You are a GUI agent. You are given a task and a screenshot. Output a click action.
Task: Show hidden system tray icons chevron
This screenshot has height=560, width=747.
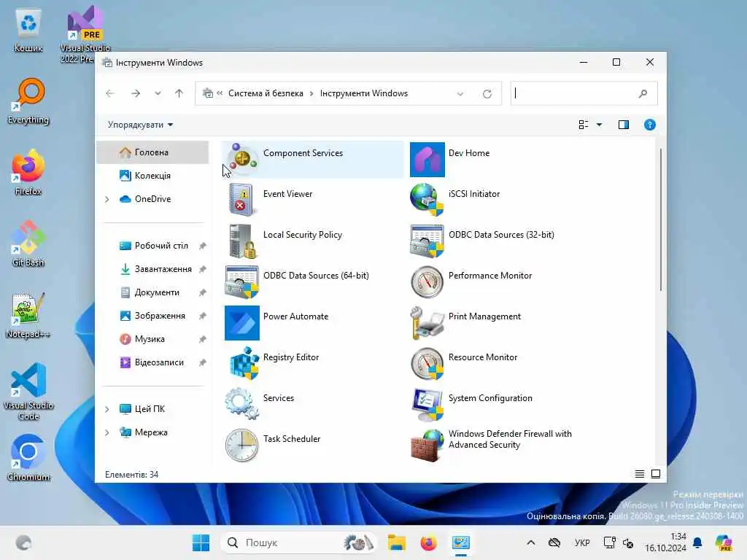click(531, 542)
